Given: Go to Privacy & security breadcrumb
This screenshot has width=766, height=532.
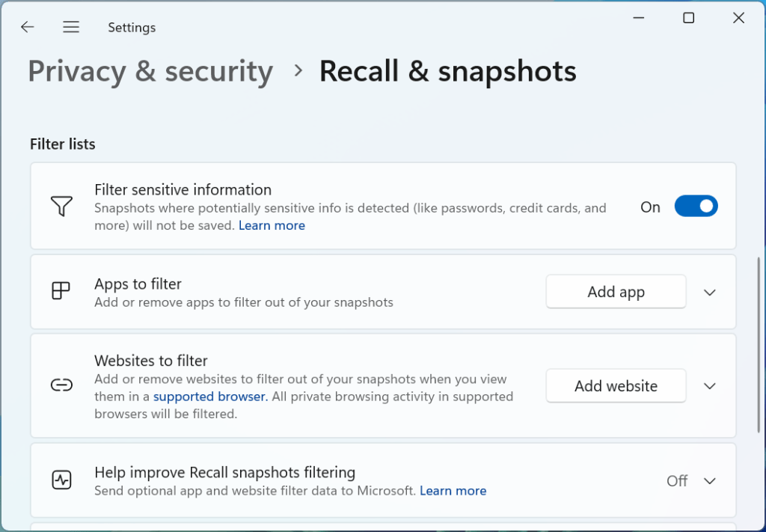Looking at the screenshot, I should point(150,71).
